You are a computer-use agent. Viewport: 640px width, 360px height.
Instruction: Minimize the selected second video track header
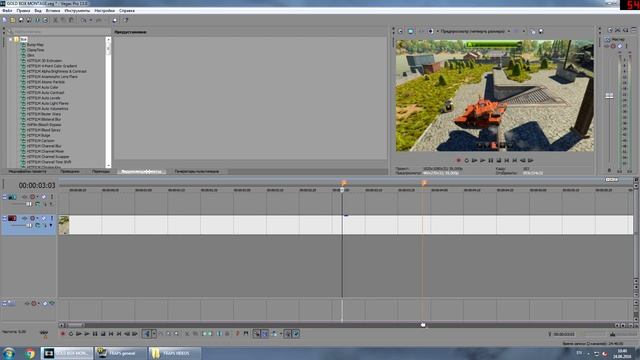point(5,218)
